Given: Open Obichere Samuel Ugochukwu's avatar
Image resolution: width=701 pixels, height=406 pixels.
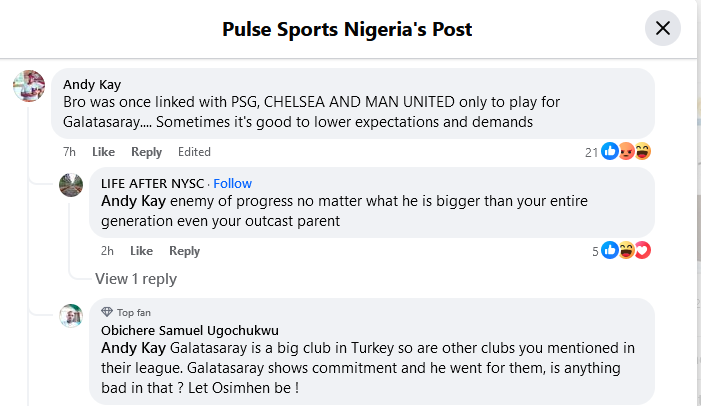Looking at the screenshot, I should click(71, 316).
